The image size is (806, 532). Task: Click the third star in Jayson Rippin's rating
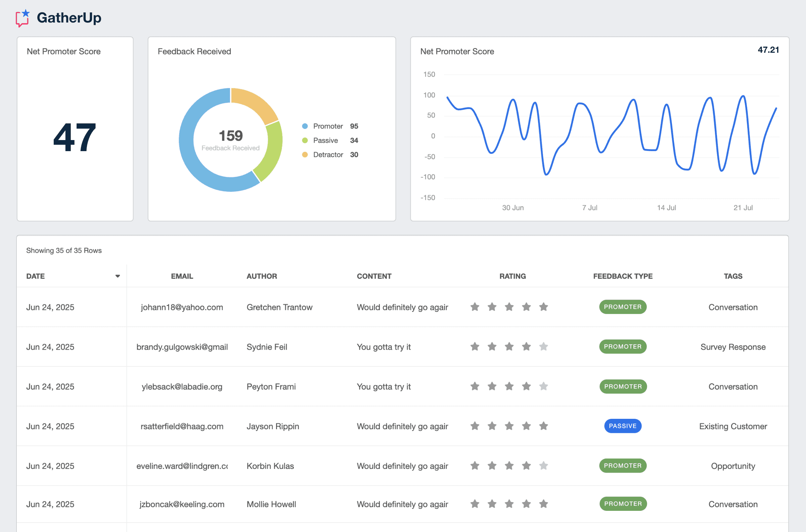[509, 426]
